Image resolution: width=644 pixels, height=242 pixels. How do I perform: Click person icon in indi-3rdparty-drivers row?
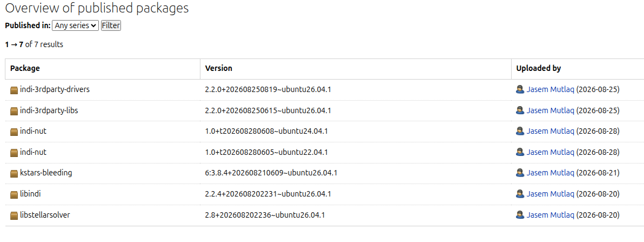(x=520, y=90)
